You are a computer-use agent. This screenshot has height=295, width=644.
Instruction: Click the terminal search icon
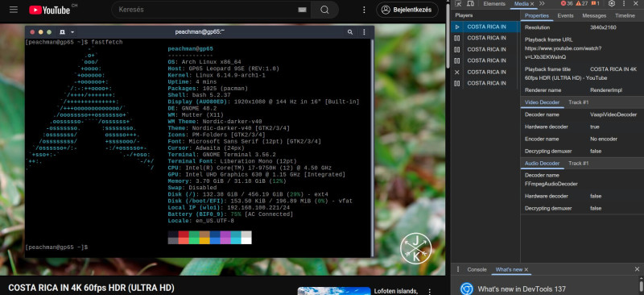[350, 32]
